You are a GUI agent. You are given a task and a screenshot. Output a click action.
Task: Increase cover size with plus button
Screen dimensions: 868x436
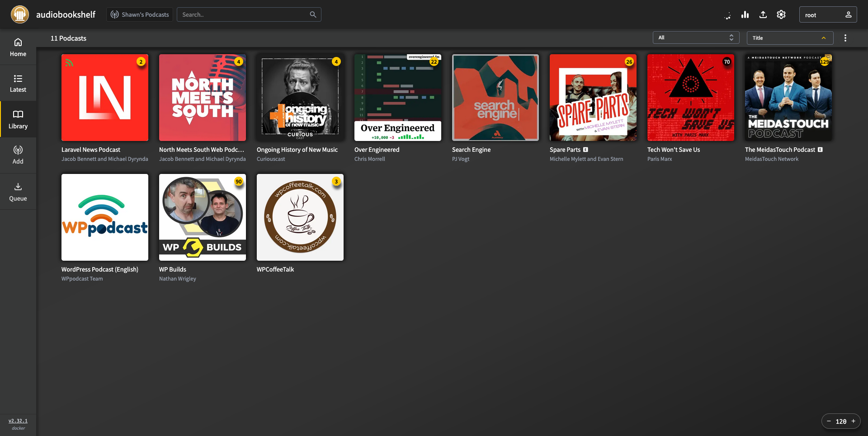854,421
